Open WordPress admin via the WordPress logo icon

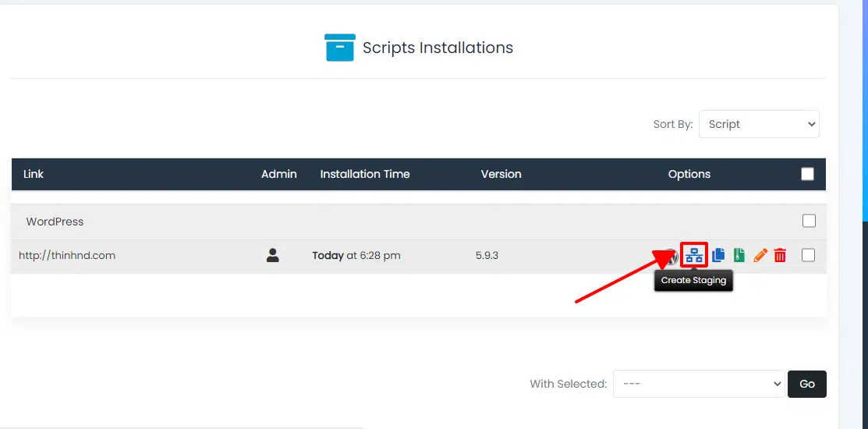(671, 256)
